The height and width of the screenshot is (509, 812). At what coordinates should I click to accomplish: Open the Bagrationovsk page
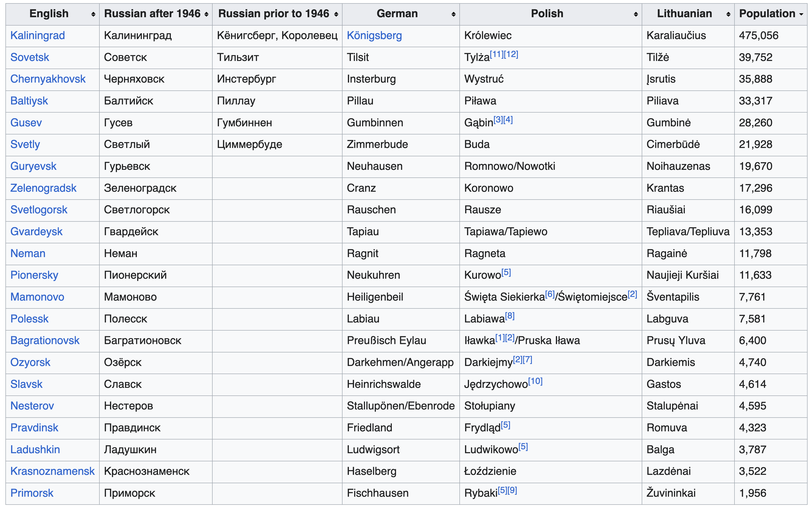(45, 340)
